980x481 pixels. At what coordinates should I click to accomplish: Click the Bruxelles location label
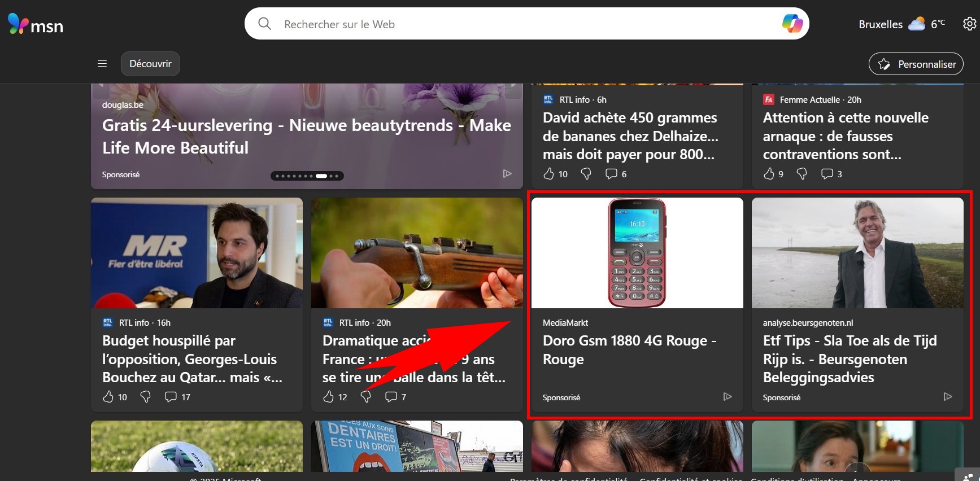pos(881,24)
